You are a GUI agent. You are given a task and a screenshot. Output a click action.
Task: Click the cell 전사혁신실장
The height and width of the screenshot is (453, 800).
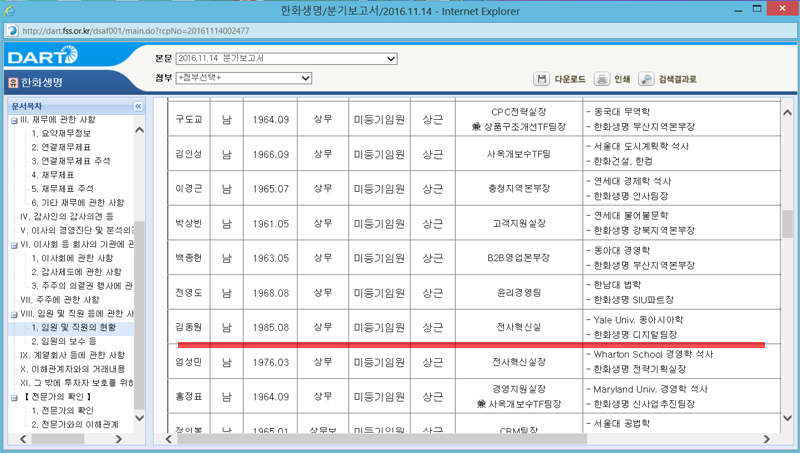pyautogui.click(x=519, y=362)
